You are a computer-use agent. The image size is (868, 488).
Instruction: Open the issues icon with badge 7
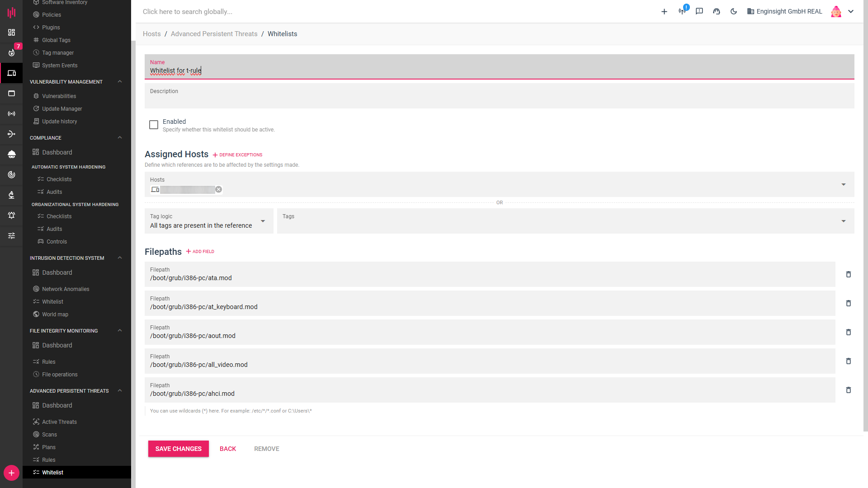click(x=12, y=52)
